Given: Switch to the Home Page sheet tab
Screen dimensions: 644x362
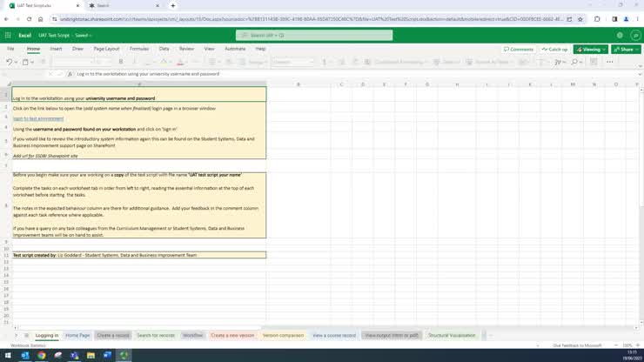Looking at the screenshot, I should pos(77,335).
